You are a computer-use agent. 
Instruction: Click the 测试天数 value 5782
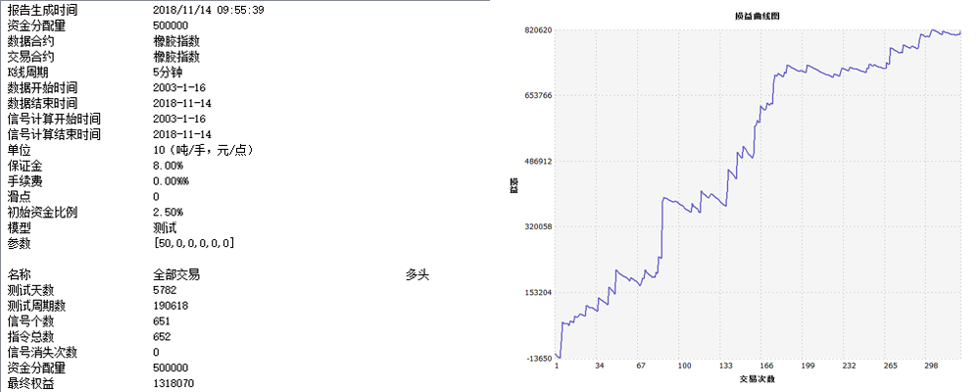(166, 290)
